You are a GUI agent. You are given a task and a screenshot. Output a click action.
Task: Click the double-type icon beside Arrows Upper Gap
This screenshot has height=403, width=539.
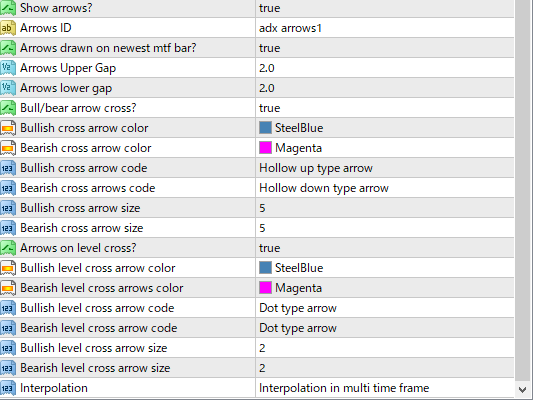[x=8, y=68]
